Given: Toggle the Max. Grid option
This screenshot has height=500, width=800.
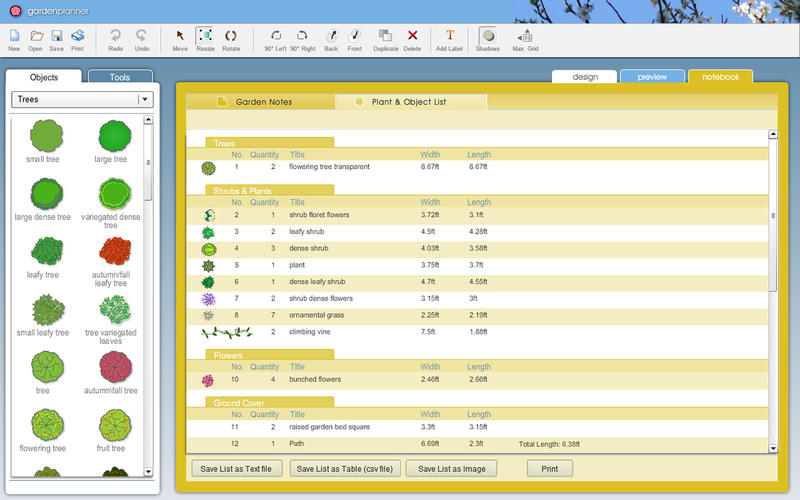Looking at the screenshot, I should click(x=526, y=36).
